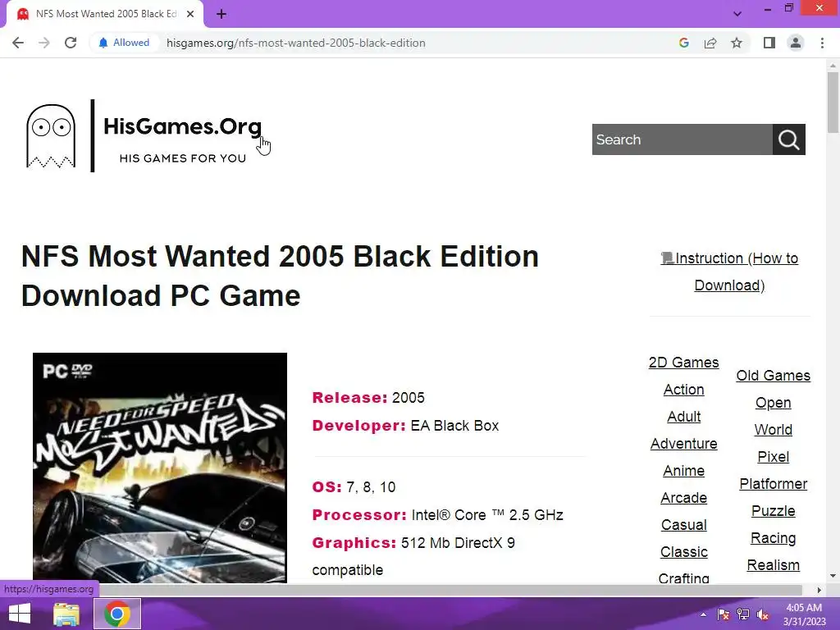Open File Explorer from taskbar
The width and height of the screenshot is (840, 630).
[66, 614]
